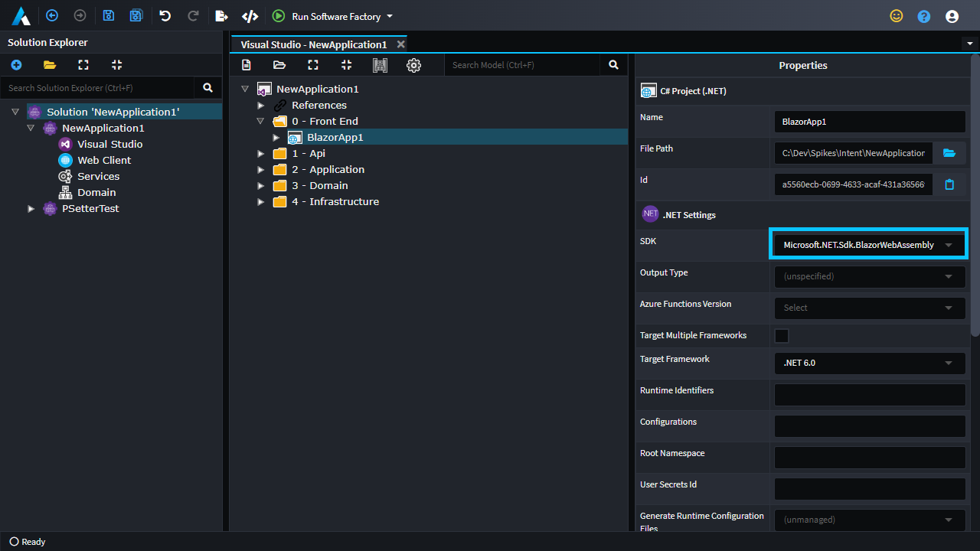
Task: Open the SDK dropdown
Action: click(x=869, y=245)
